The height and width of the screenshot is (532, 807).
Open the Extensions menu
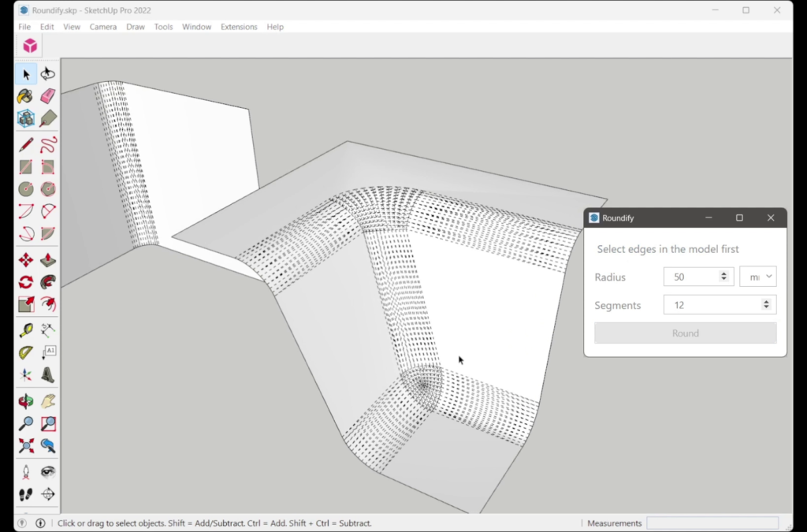coord(239,27)
